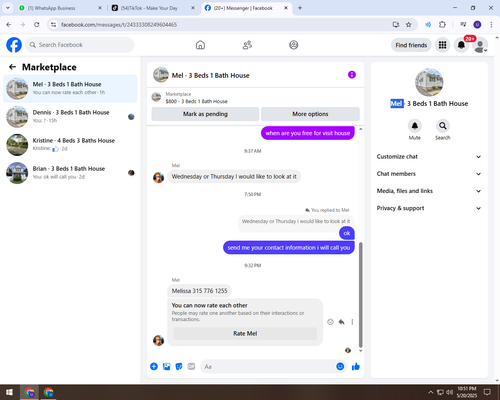This screenshot has height=400, width=500.
Task: Open the emoji picker in message box
Action: (x=340, y=367)
